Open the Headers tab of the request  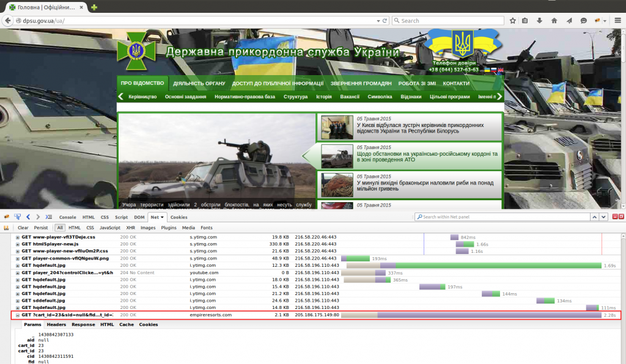(56, 325)
